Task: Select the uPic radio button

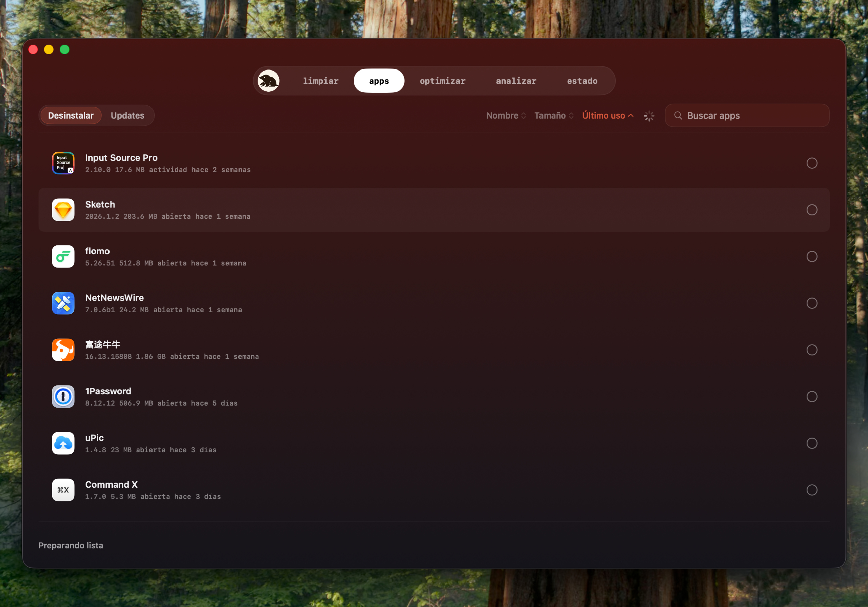Action: [812, 443]
